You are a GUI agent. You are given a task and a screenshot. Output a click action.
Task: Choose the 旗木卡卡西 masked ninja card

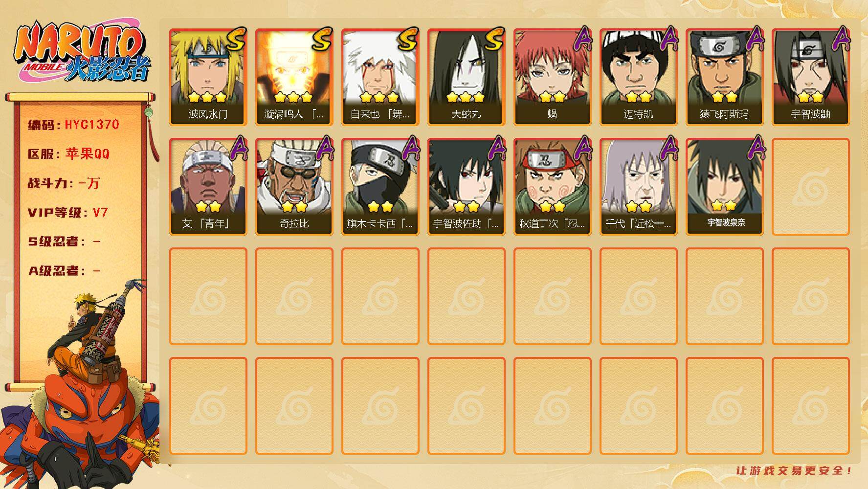[380, 187]
